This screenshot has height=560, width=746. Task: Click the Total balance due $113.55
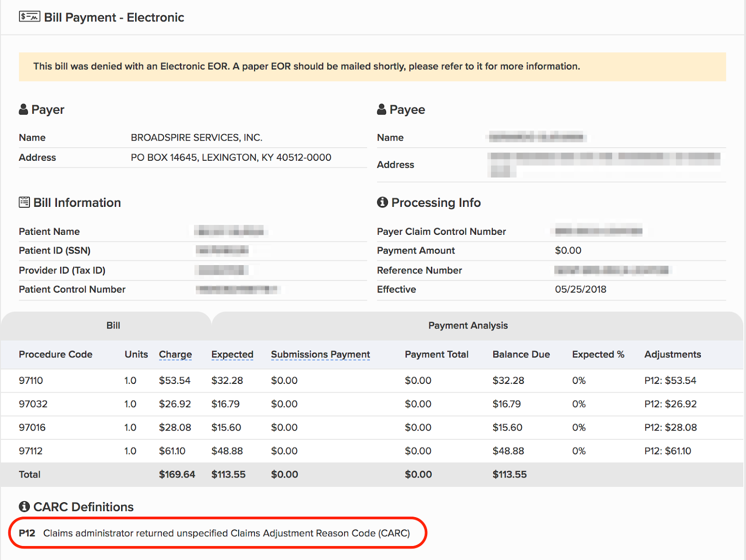[x=509, y=475]
